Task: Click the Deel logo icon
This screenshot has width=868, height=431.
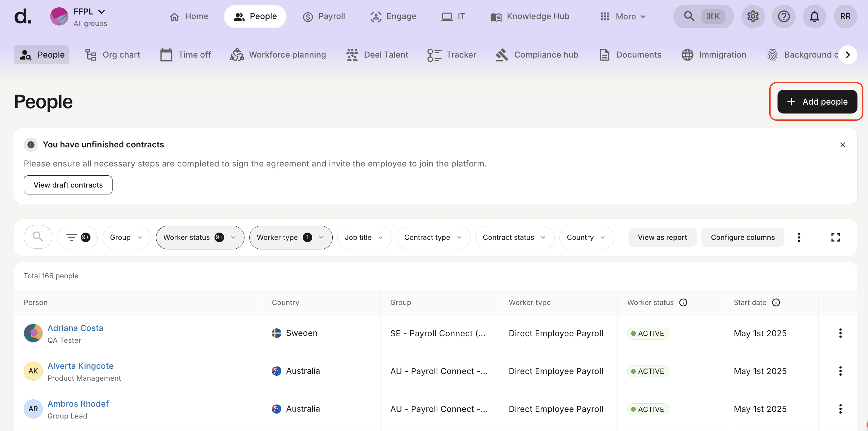Action: click(x=23, y=16)
